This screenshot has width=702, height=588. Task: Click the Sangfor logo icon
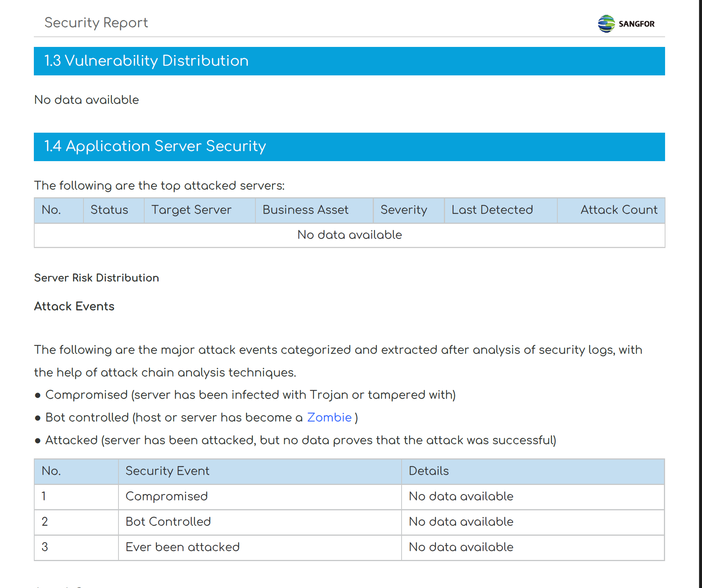[606, 24]
